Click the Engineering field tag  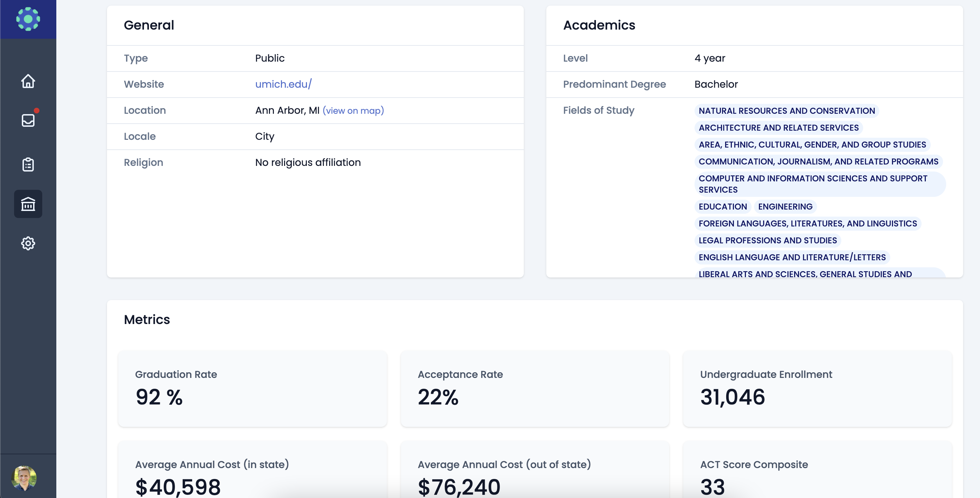pos(785,207)
